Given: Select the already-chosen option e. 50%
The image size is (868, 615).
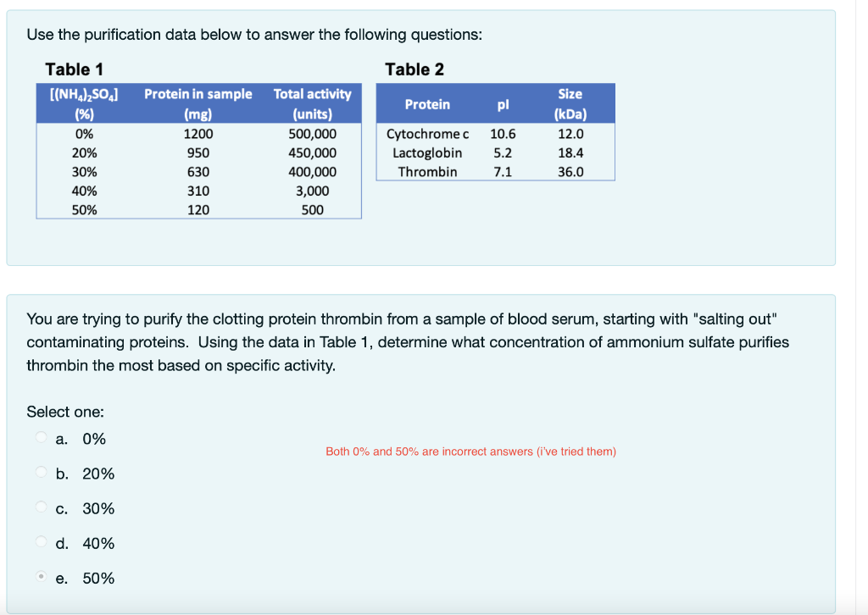Looking at the screenshot, I should pyautogui.click(x=41, y=576).
